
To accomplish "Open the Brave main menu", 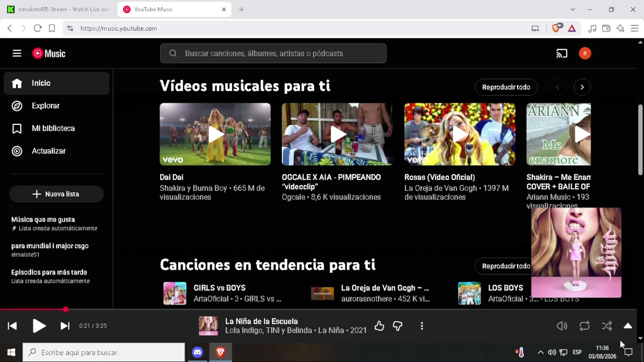I will tap(635, 28).
